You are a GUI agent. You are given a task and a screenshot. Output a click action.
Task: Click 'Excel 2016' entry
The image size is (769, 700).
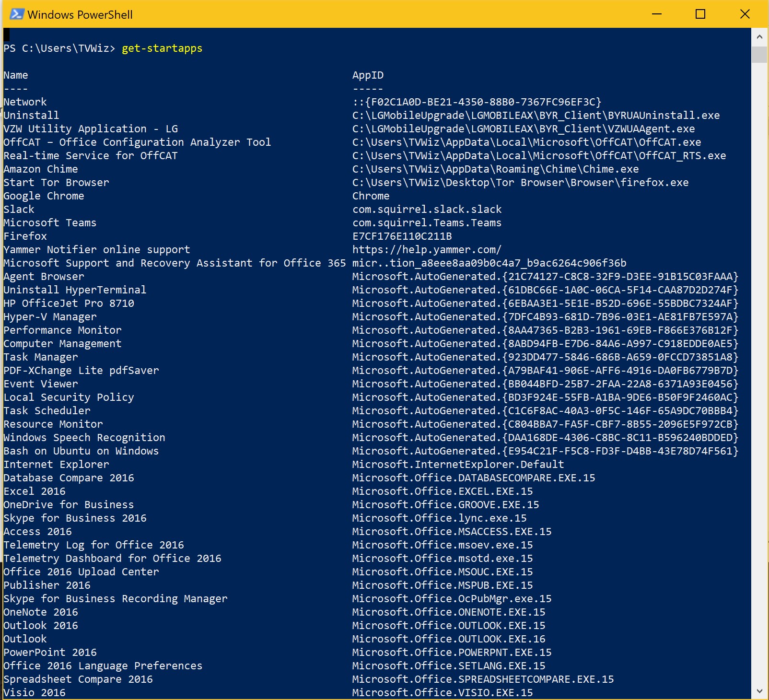coord(35,491)
